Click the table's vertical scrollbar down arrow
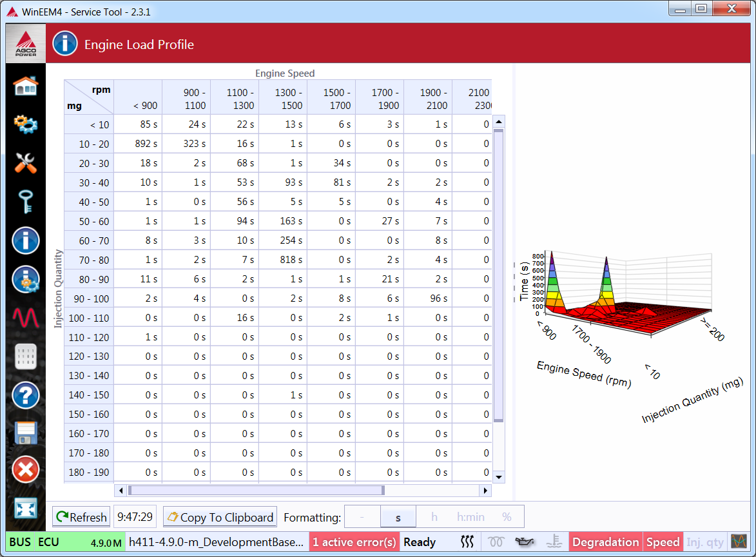This screenshot has height=557, width=756. point(498,477)
